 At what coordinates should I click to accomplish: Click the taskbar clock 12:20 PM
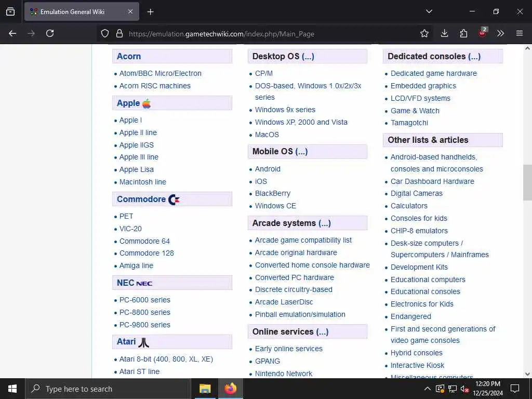487,384
